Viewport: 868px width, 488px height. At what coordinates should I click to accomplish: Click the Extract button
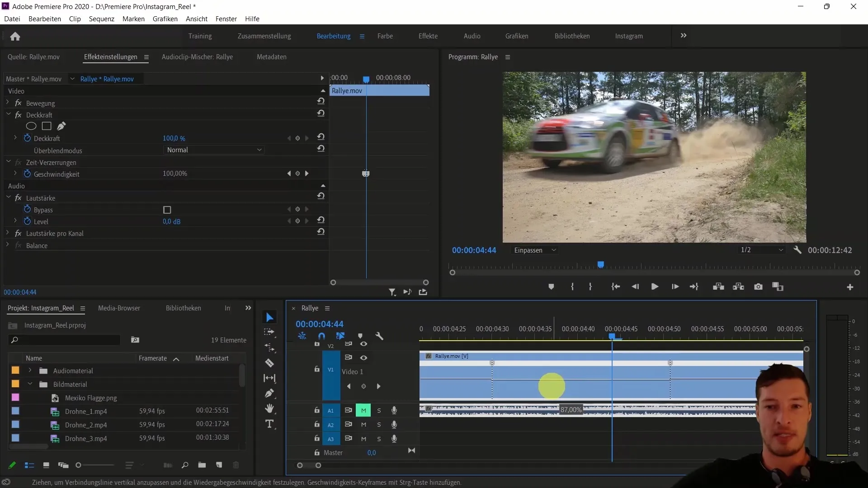point(738,287)
